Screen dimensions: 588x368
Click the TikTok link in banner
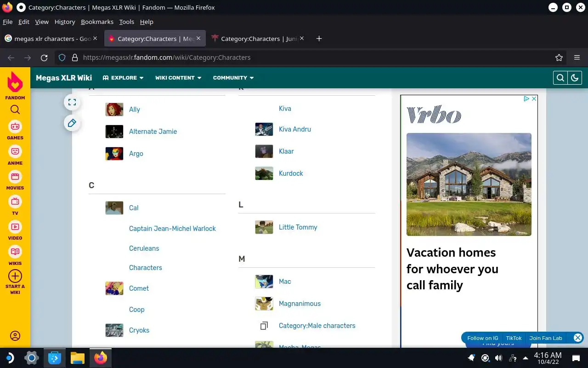514,338
